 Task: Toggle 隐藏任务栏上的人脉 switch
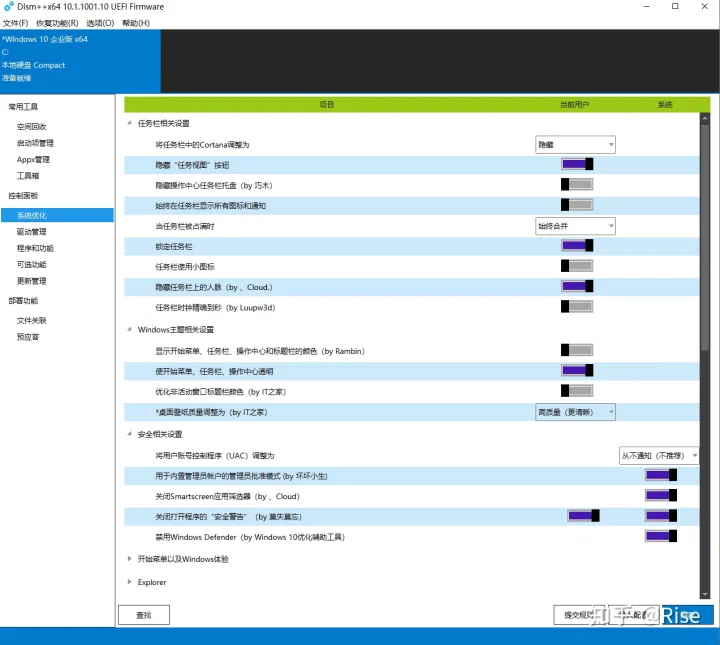[x=577, y=286]
